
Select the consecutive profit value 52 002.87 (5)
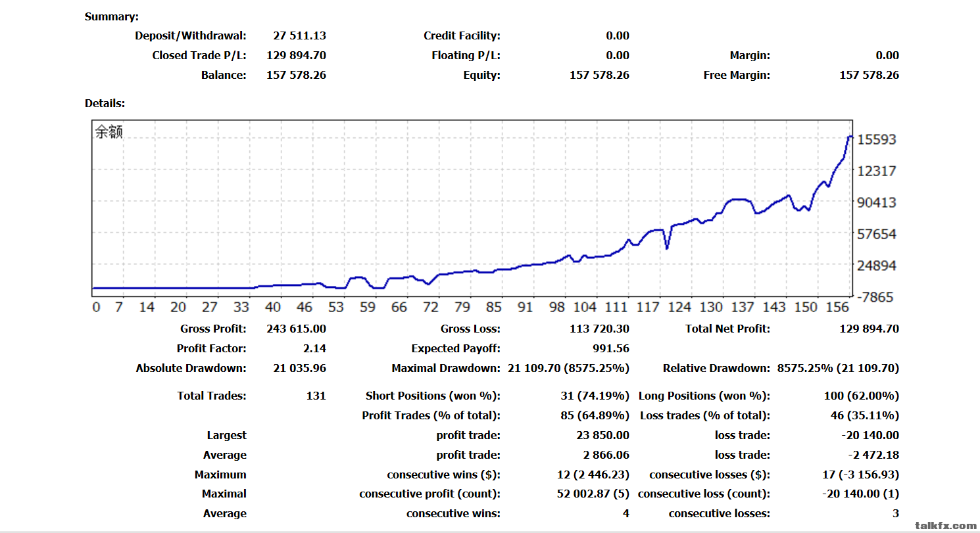[x=593, y=494]
